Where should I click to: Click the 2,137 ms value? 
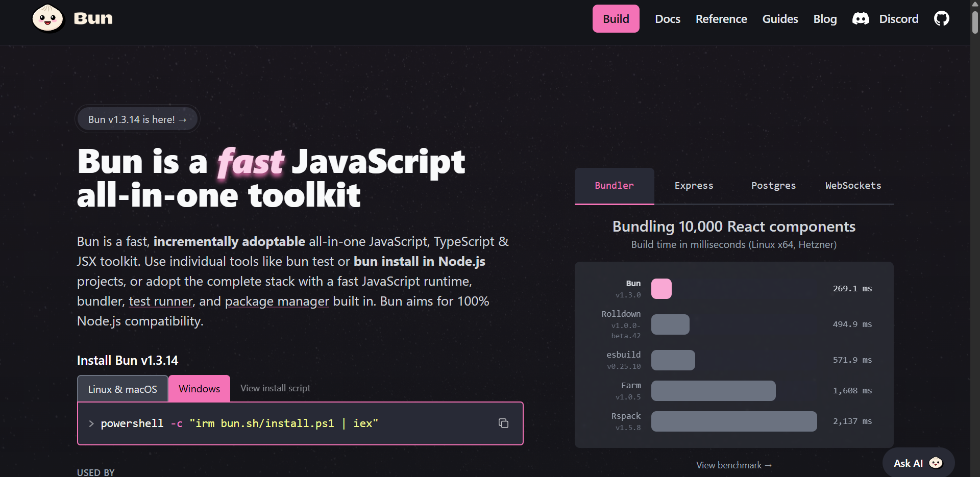852,421
